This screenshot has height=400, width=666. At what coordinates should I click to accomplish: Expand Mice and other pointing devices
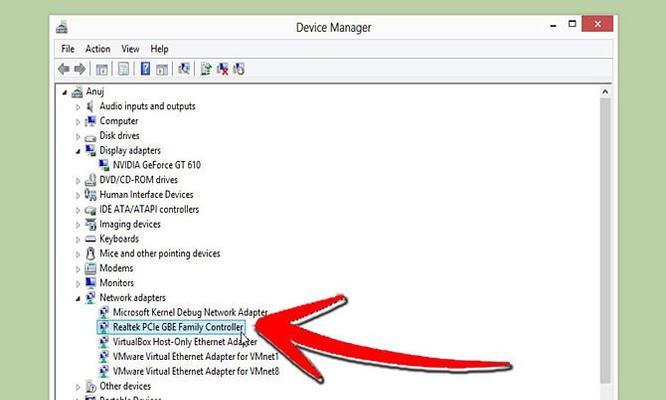pos(78,254)
